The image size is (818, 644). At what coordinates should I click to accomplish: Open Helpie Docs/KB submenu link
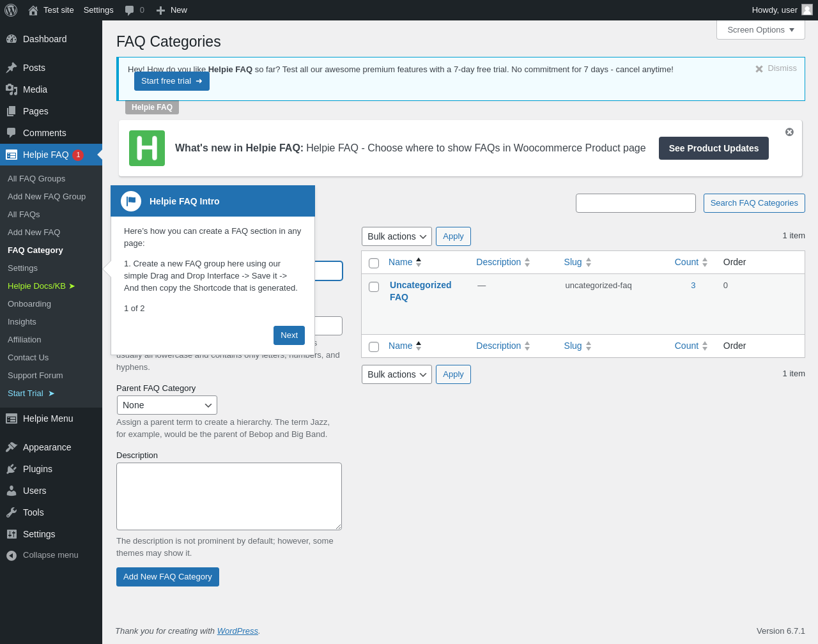42,286
